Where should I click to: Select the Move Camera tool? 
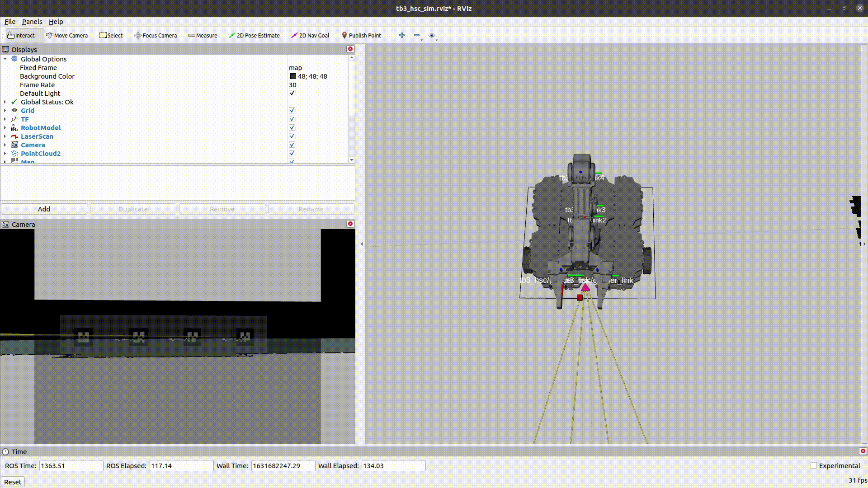point(67,35)
